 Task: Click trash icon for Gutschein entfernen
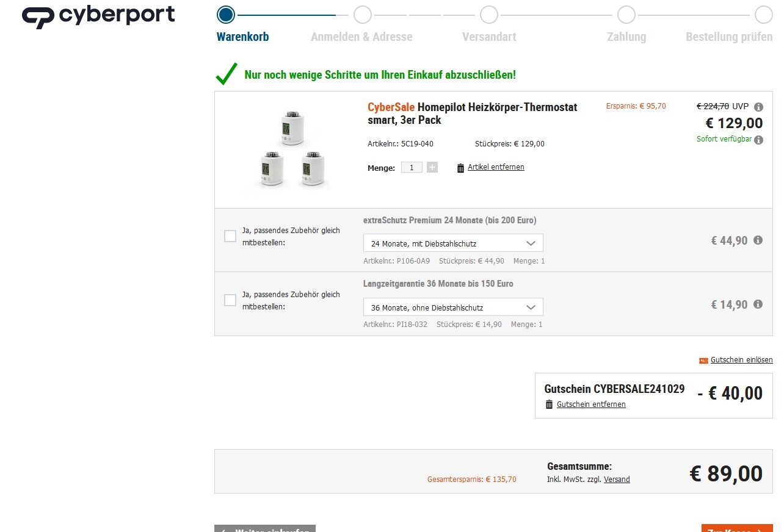pyautogui.click(x=549, y=404)
